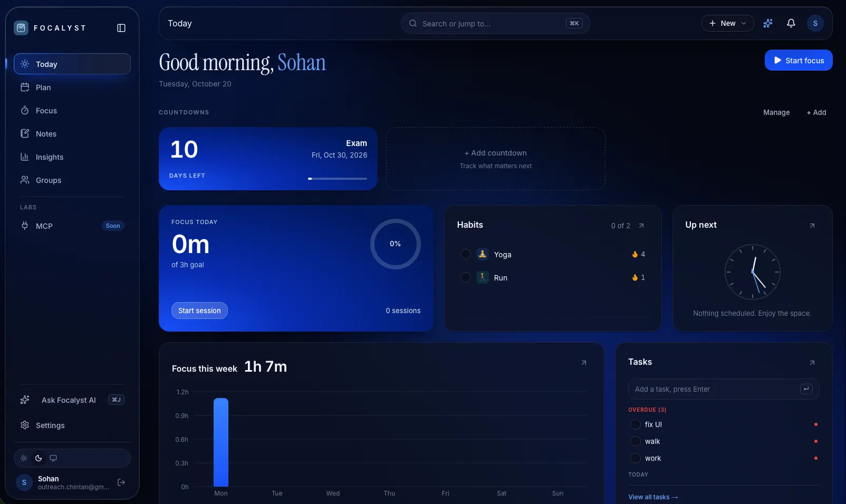Click the ⌘J shortcut badge
846x504 pixels.
[x=116, y=400]
